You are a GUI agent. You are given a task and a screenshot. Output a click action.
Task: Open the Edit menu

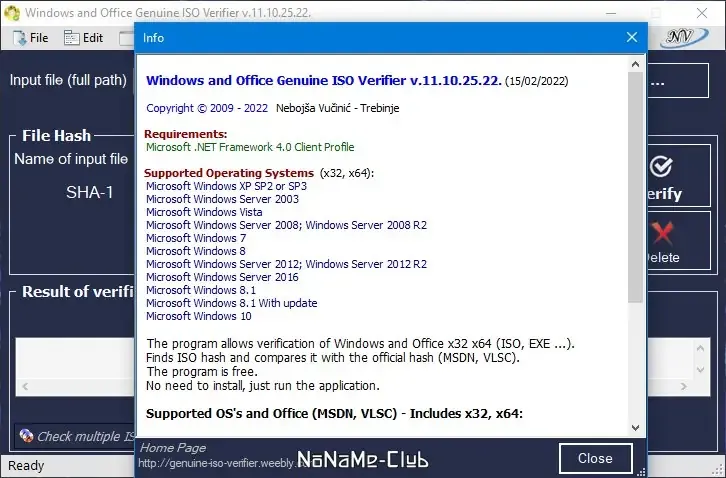[x=84, y=38]
